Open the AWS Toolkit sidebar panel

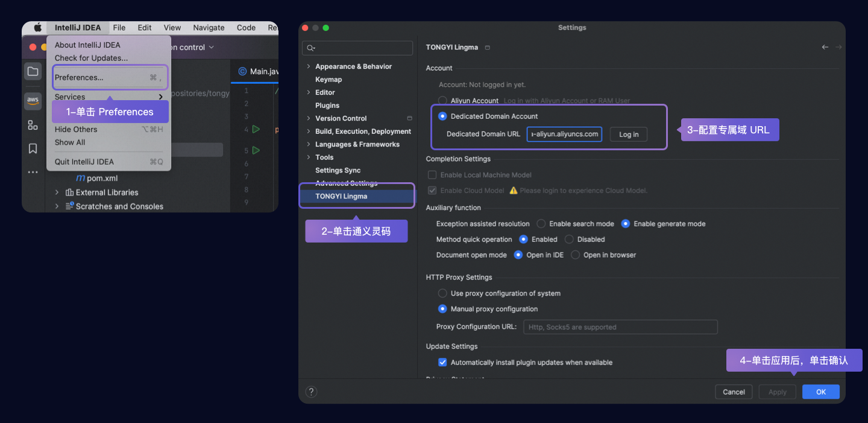tap(33, 100)
